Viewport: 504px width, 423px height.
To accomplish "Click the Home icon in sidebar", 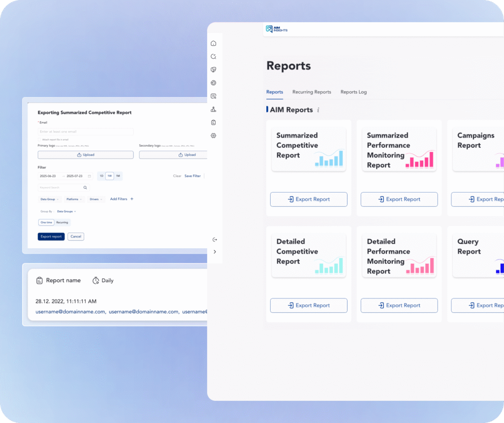I will 213,43.
